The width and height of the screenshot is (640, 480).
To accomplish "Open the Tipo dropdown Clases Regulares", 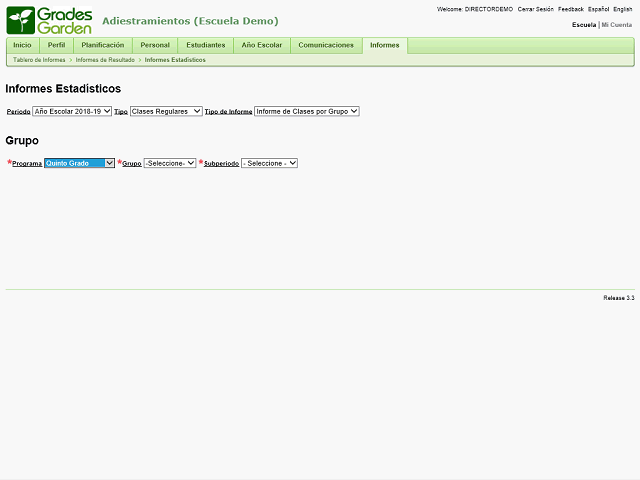I will click(166, 111).
